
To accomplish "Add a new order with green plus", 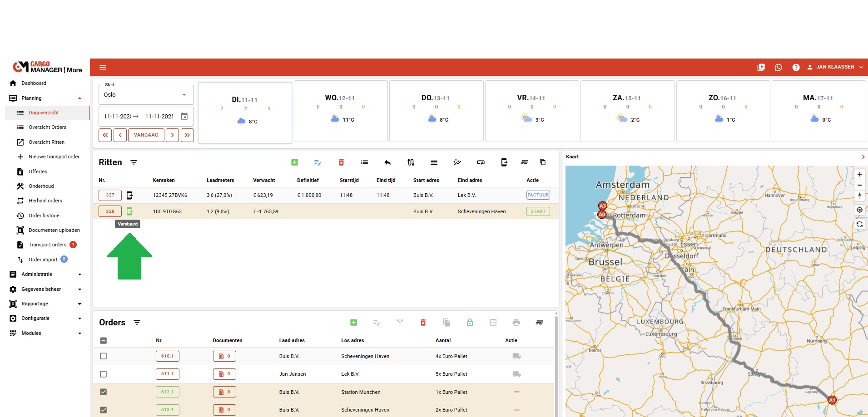I will (353, 323).
